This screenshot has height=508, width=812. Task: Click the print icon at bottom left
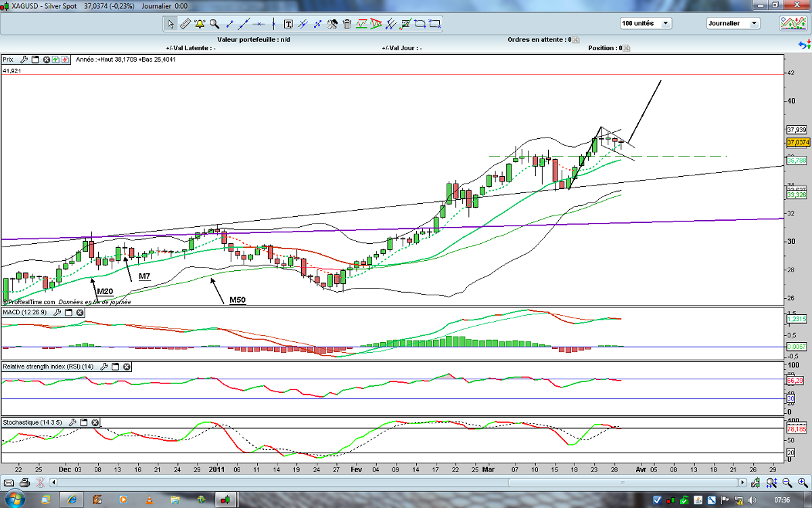[x=24, y=483]
